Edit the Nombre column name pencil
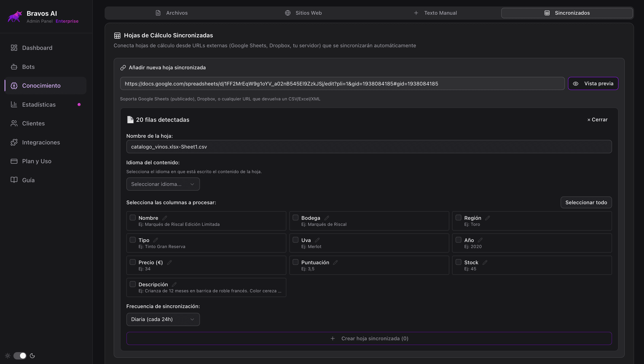 [x=165, y=218]
